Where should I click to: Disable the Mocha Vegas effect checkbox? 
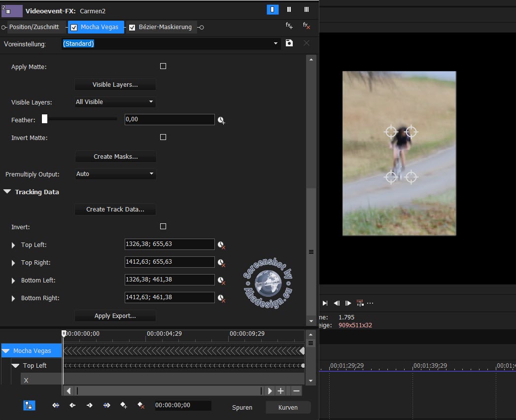74,27
